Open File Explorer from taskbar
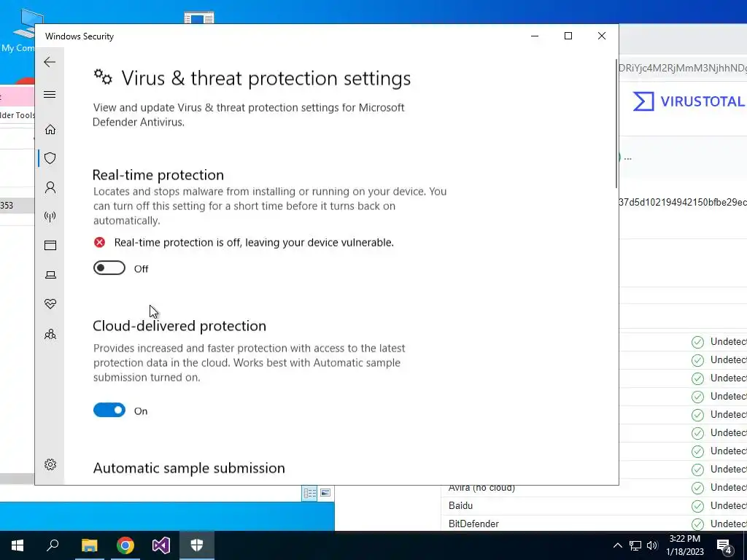Image resolution: width=747 pixels, height=560 pixels. click(89, 545)
